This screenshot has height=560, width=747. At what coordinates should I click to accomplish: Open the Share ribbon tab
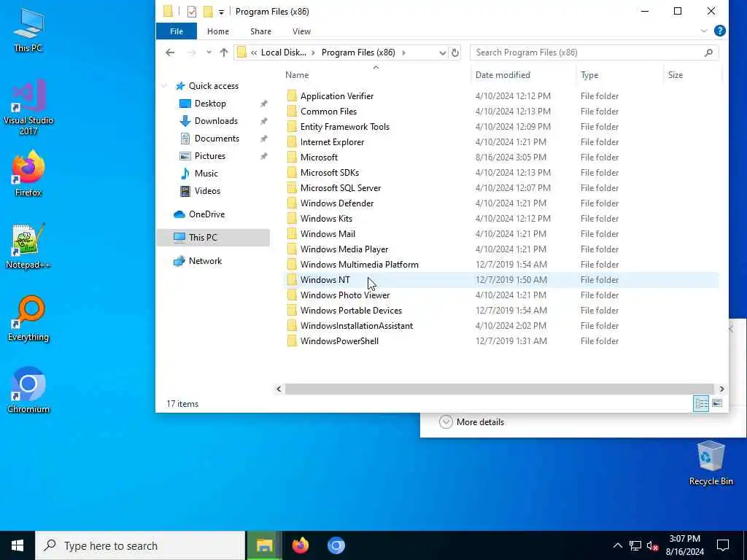tap(260, 31)
